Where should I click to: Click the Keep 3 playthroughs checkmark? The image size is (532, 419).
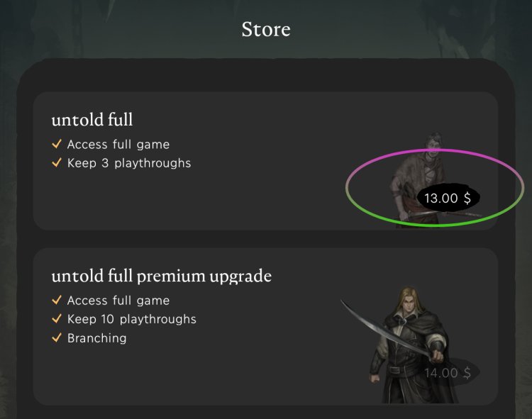click(57, 163)
